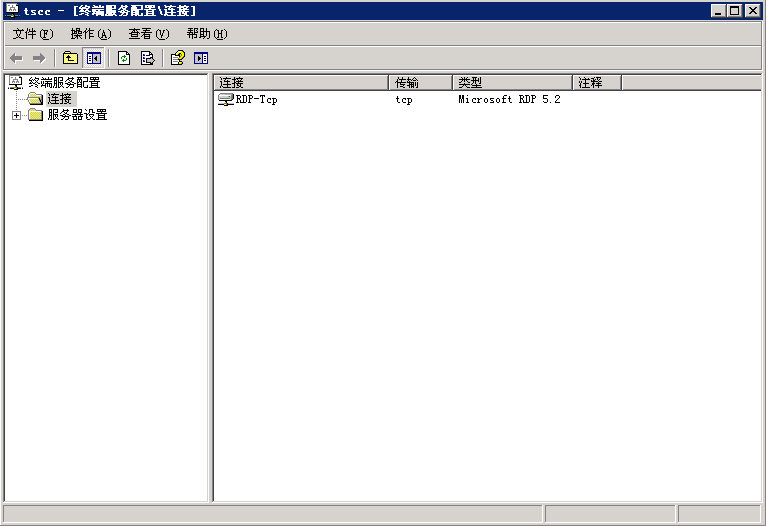Image resolution: width=766 pixels, height=526 pixels.
Task: Select the 服务器设置 tree item label
Action: coord(77,115)
